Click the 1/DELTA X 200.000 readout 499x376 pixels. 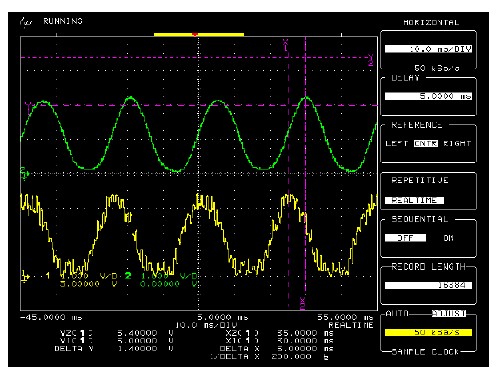click(270, 357)
